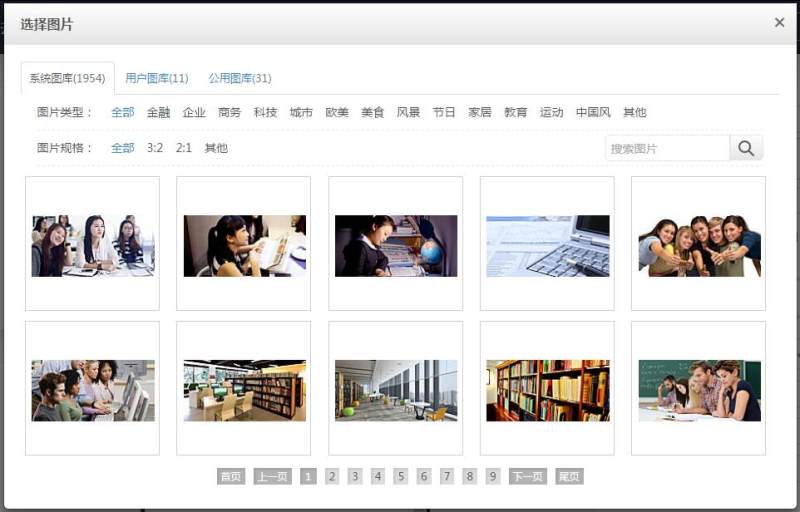Select the girl with globe thumbnail
This screenshot has width=800, height=512.
click(x=395, y=244)
